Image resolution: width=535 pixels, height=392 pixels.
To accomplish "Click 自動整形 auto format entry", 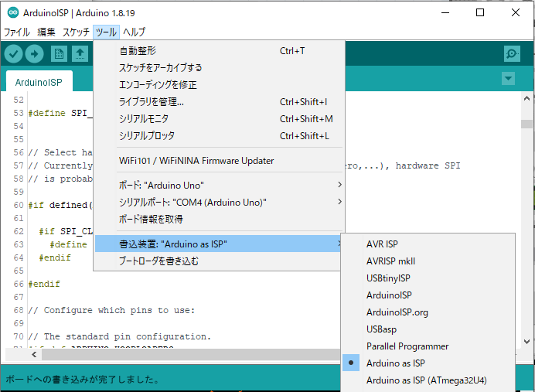I will pos(138,51).
